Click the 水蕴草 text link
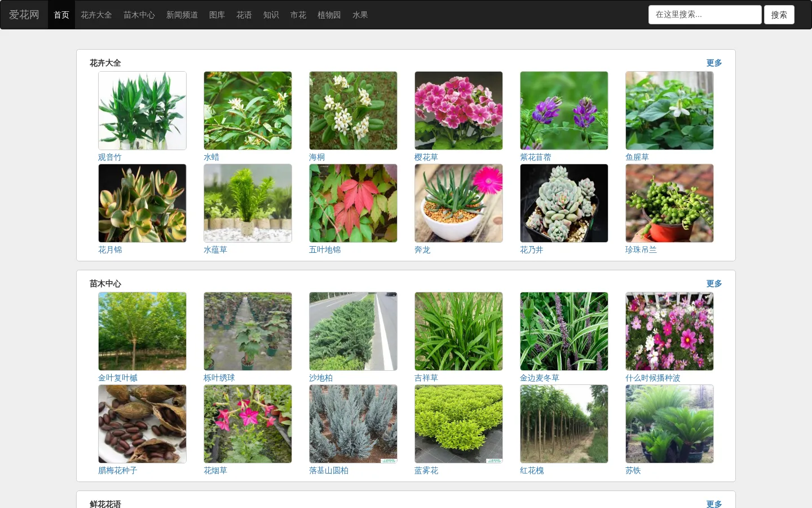Viewport: 812px width, 508px height. (x=215, y=249)
